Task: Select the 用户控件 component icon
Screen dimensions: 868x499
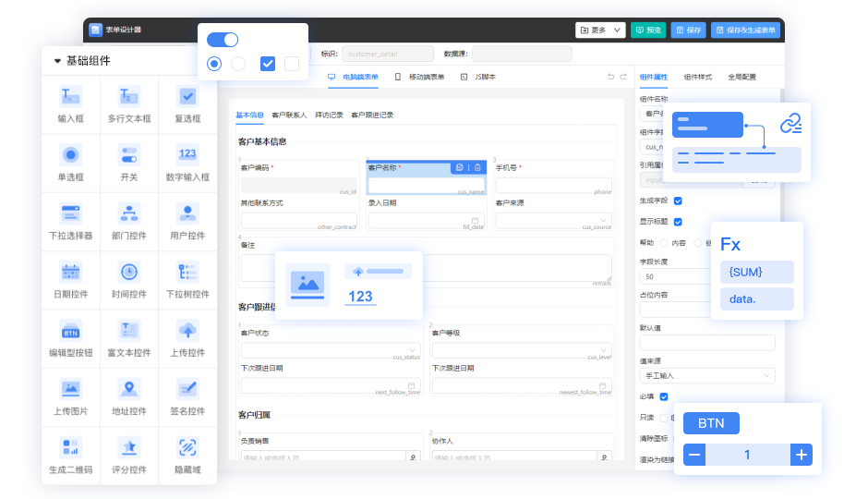Action: tap(187, 213)
